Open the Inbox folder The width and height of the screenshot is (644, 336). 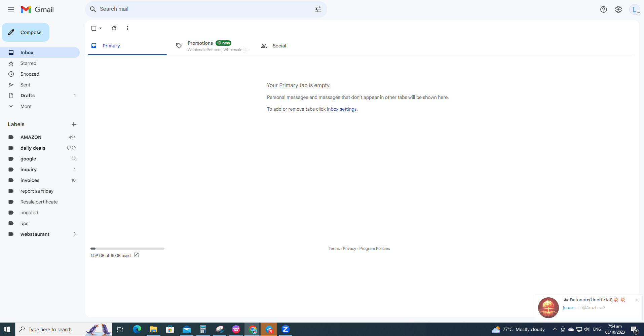coord(40,52)
